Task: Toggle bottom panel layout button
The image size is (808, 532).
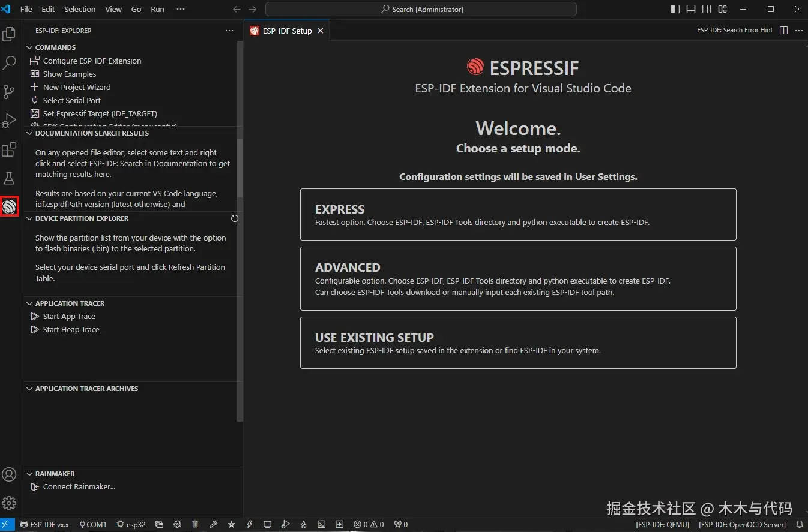Action: coord(691,9)
